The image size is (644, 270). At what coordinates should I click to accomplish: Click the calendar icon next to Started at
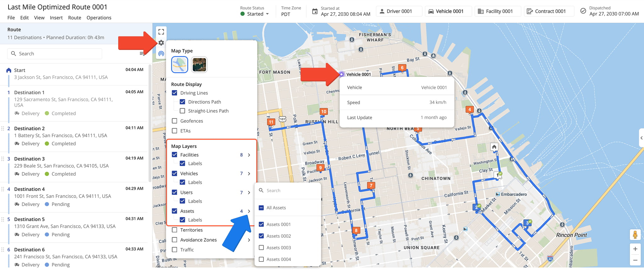pyautogui.click(x=315, y=11)
